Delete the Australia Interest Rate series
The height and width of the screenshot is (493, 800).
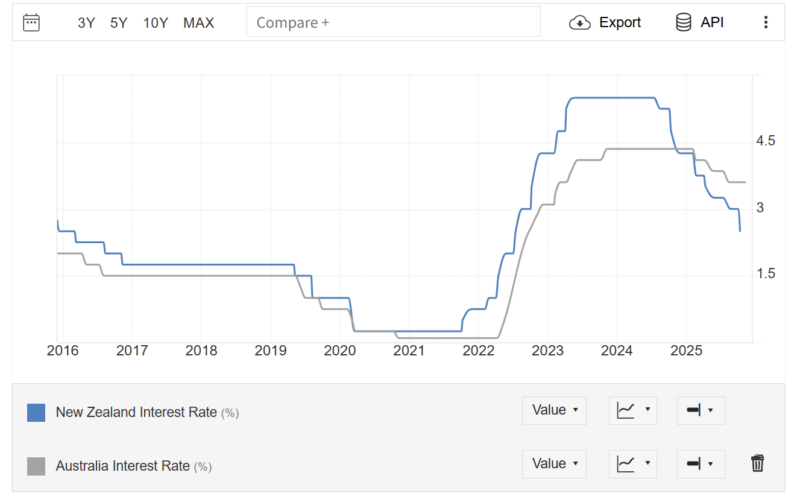coord(757,463)
